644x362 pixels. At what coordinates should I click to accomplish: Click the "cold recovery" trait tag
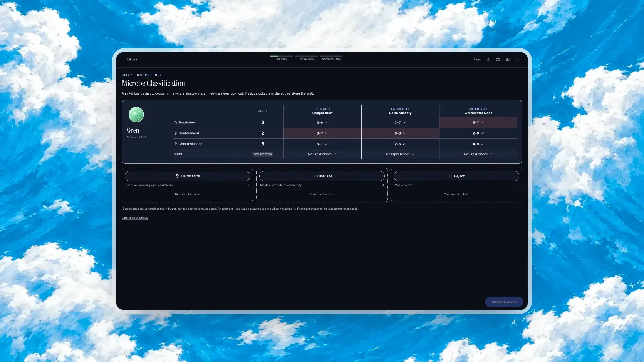(263, 154)
